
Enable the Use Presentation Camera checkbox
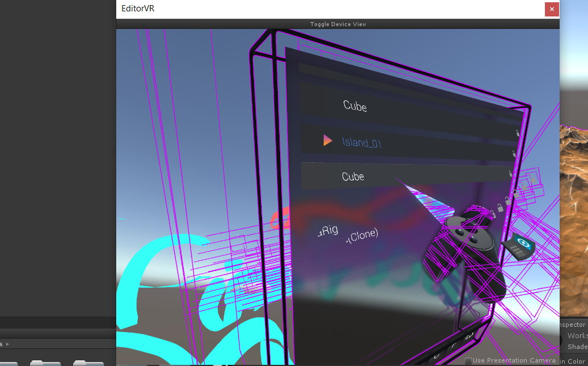click(x=468, y=360)
